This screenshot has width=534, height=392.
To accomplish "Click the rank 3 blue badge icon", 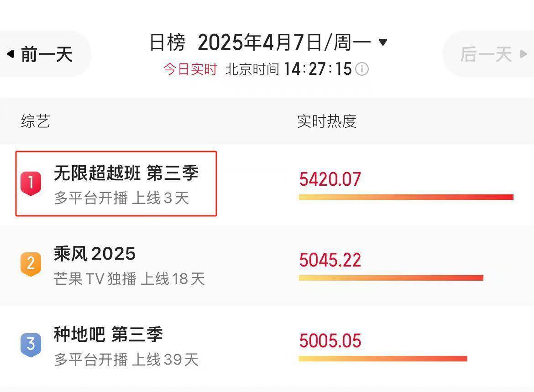I will tap(31, 345).
